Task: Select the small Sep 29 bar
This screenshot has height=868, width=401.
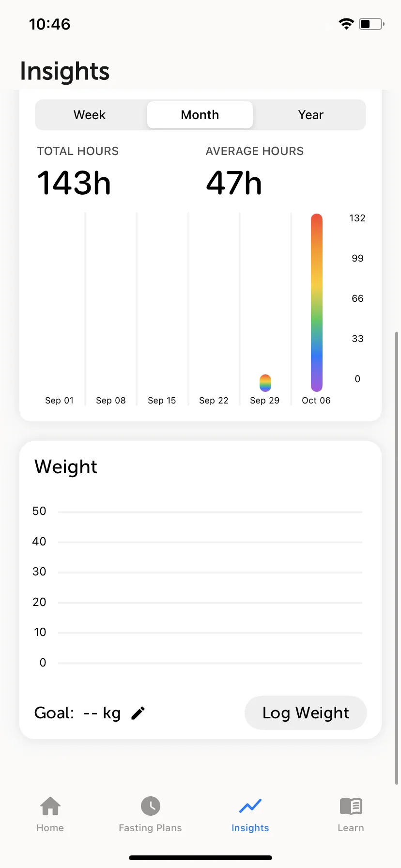Action: pos(265,383)
